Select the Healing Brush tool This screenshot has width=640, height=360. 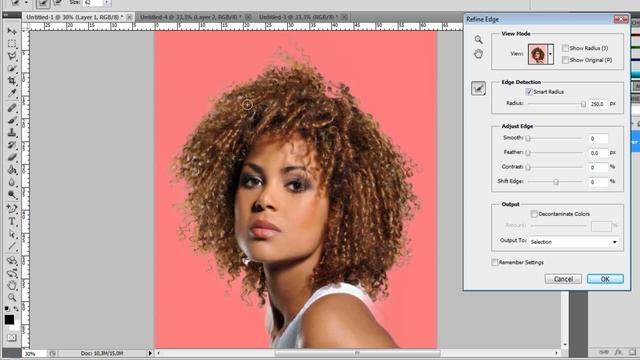coord(12,108)
